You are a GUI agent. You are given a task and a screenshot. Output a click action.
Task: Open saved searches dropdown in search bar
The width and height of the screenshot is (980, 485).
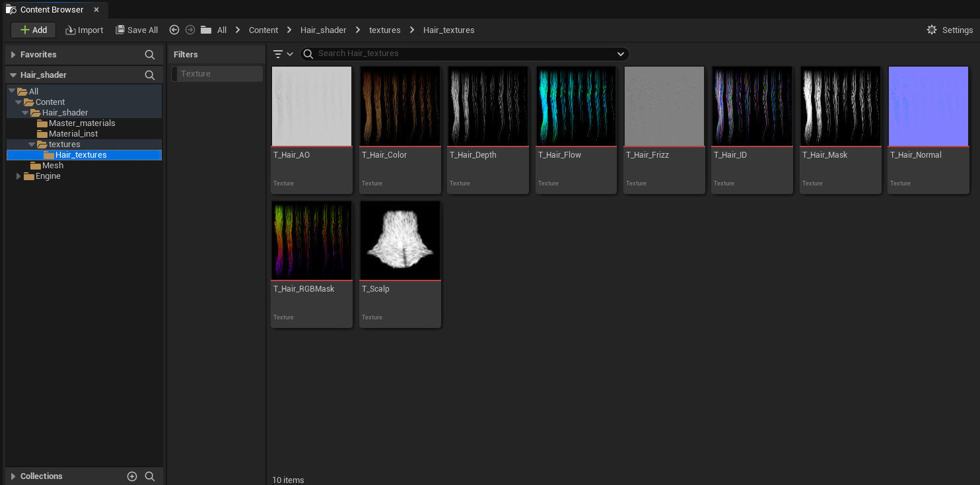(621, 54)
